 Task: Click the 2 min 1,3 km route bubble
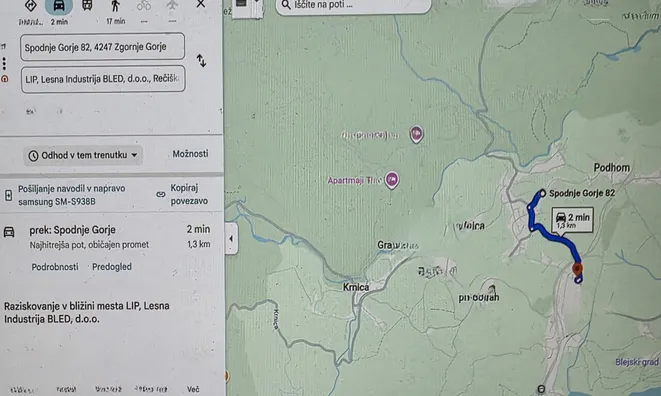tap(573, 220)
